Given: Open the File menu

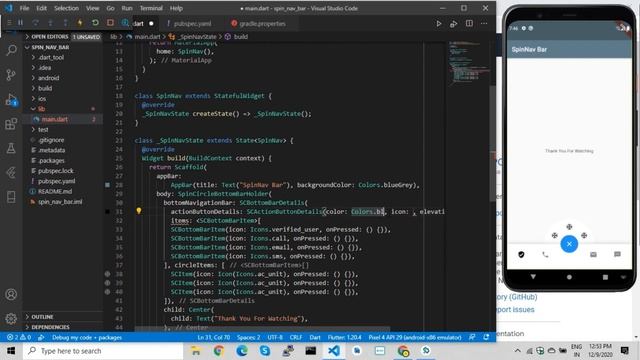Looking at the screenshot, I should pos(24,8).
